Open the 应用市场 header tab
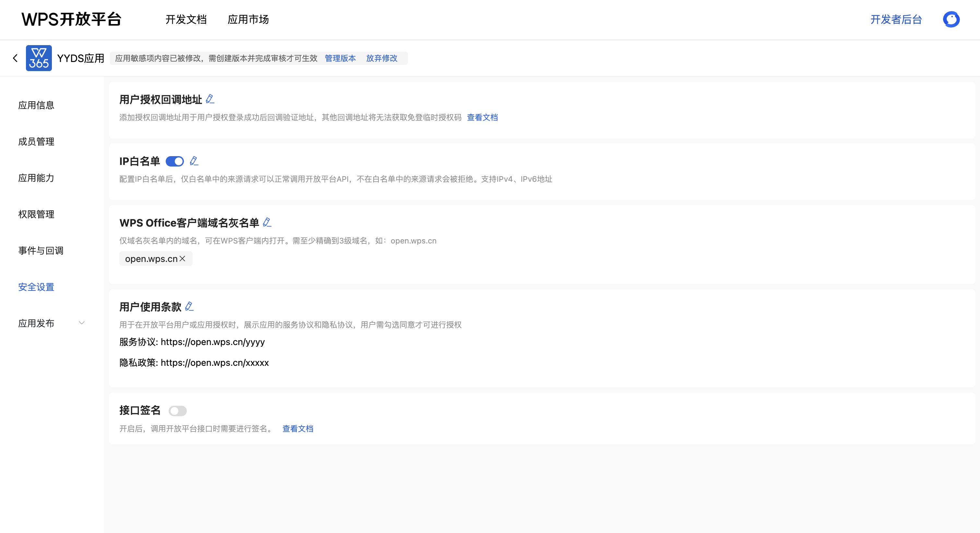 248,19
